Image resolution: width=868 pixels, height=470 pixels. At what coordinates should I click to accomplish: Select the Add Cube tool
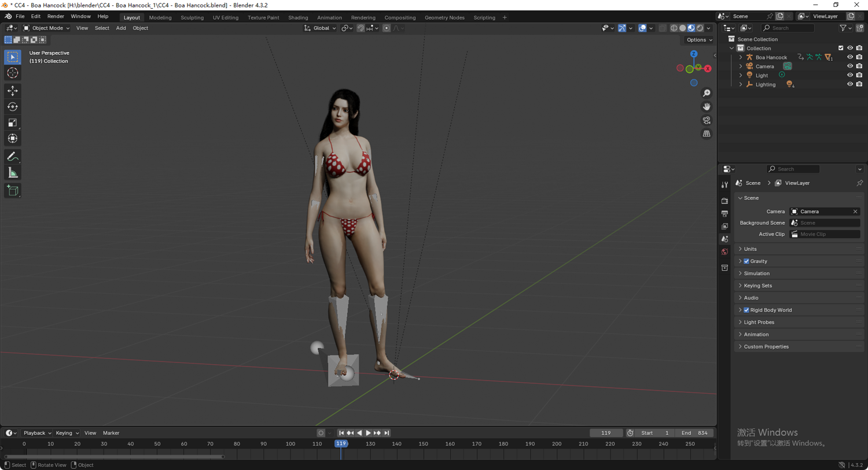coord(13,191)
